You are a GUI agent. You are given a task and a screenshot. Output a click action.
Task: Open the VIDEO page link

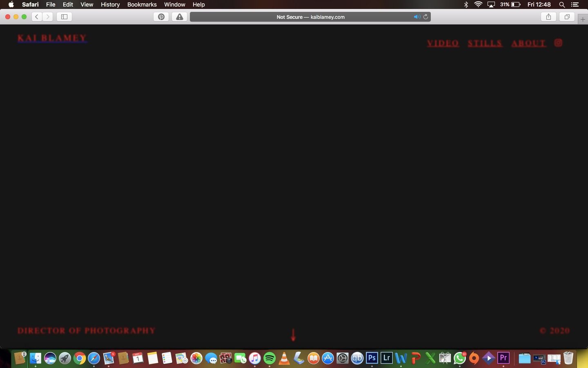coord(443,43)
